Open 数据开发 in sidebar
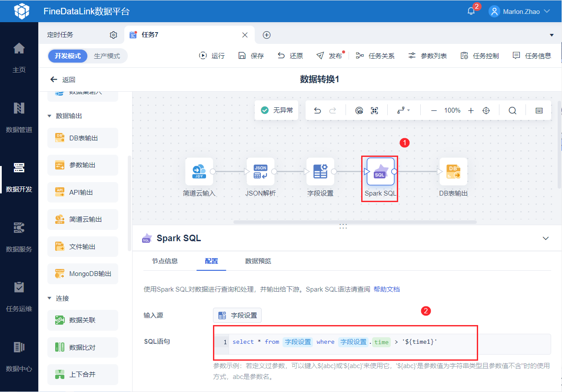 tap(19, 176)
